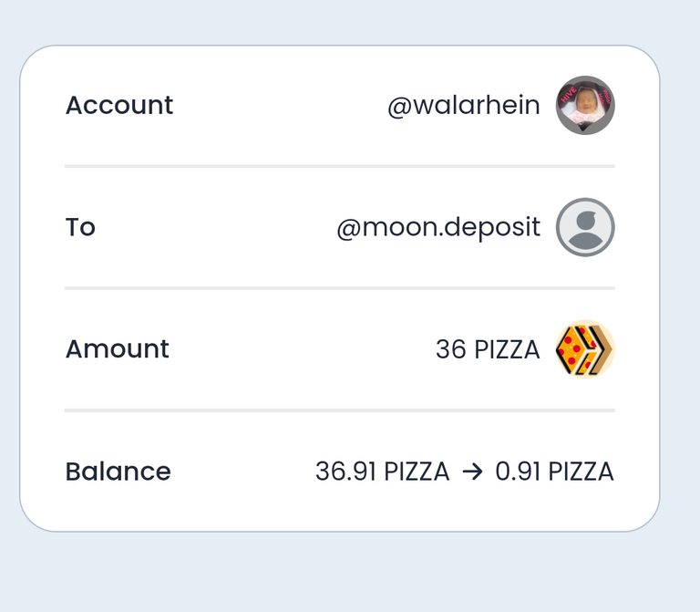Click the Balance label

(118, 472)
